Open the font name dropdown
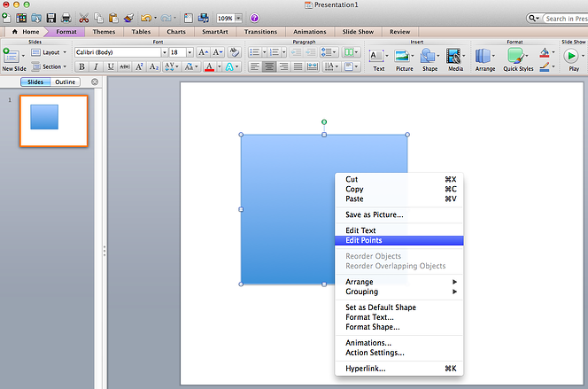The width and height of the screenshot is (588, 389). pyautogui.click(x=164, y=52)
